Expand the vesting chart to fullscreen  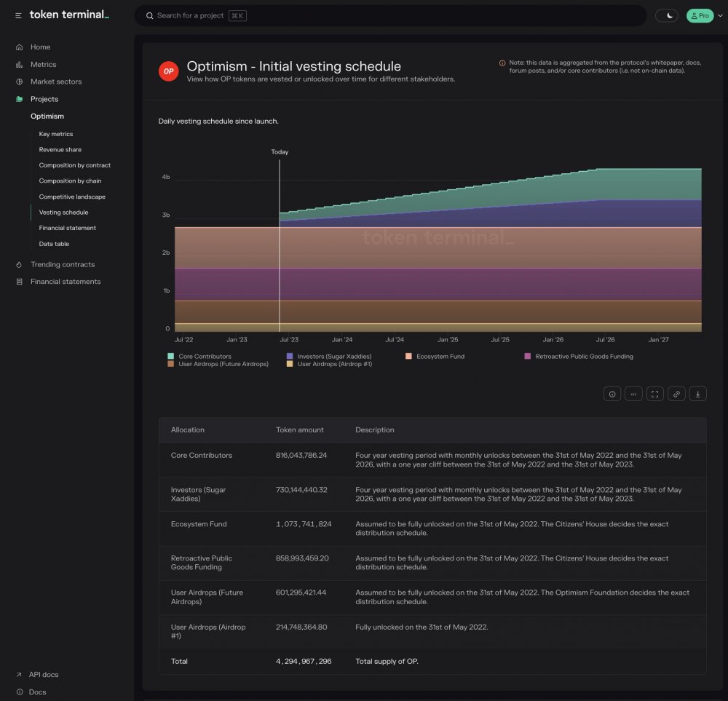pyautogui.click(x=655, y=394)
